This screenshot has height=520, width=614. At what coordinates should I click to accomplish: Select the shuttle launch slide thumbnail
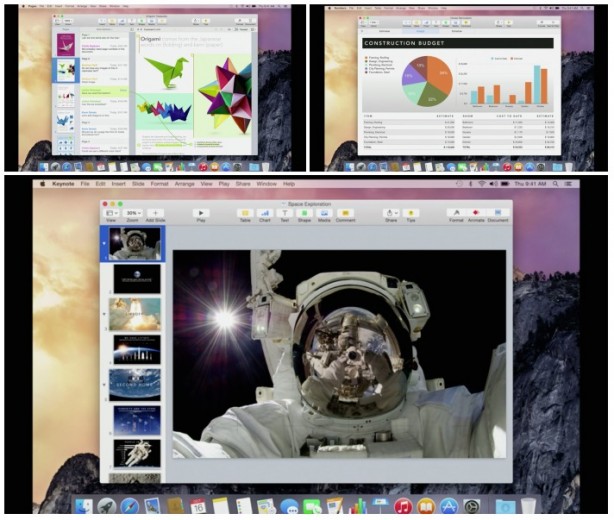click(135, 314)
